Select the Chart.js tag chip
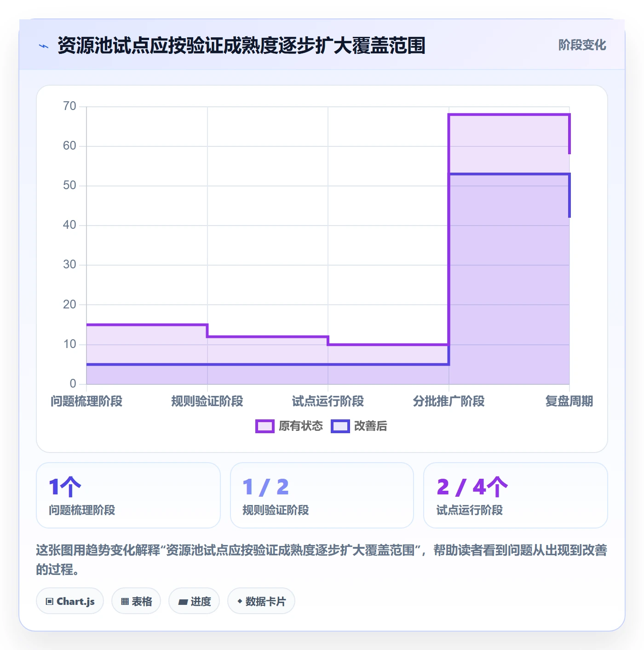644x650 pixels. pos(70,601)
